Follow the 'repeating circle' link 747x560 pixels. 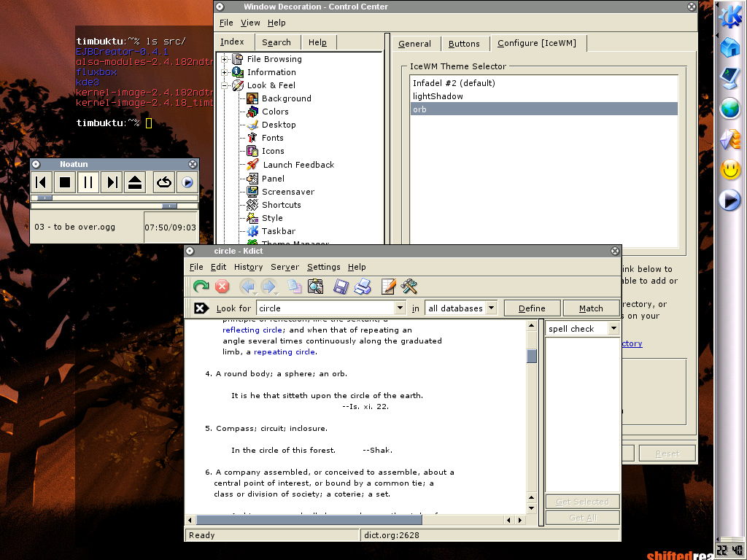[x=285, y=351]
